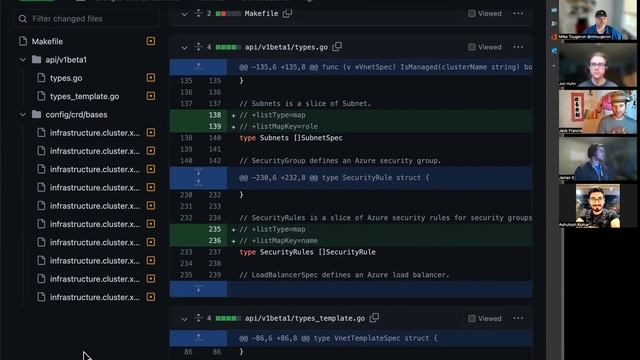
Task: Collapse the types_template.go diff section
Action: [x=184, y=319]
